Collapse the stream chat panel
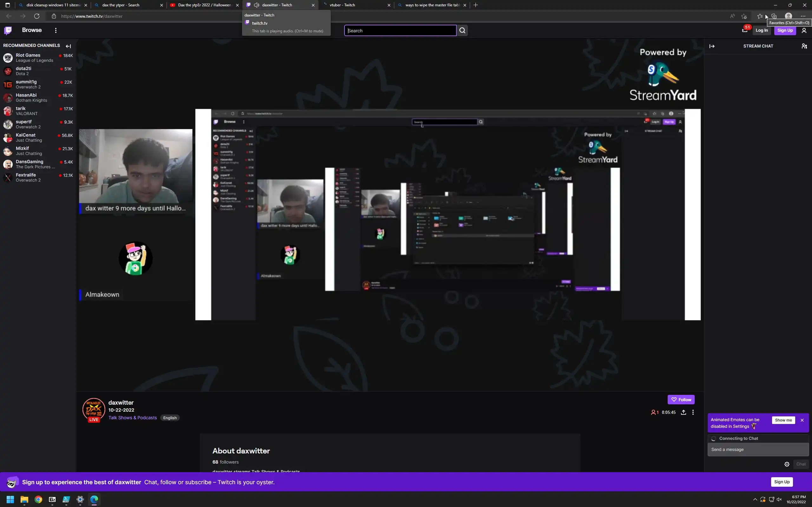 tap(712, 46)
